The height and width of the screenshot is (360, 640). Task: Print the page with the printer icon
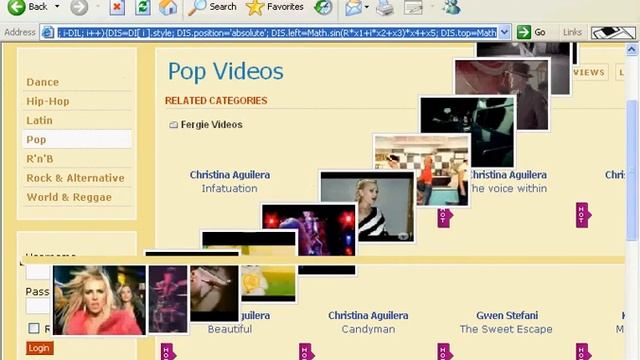(384, 7)
